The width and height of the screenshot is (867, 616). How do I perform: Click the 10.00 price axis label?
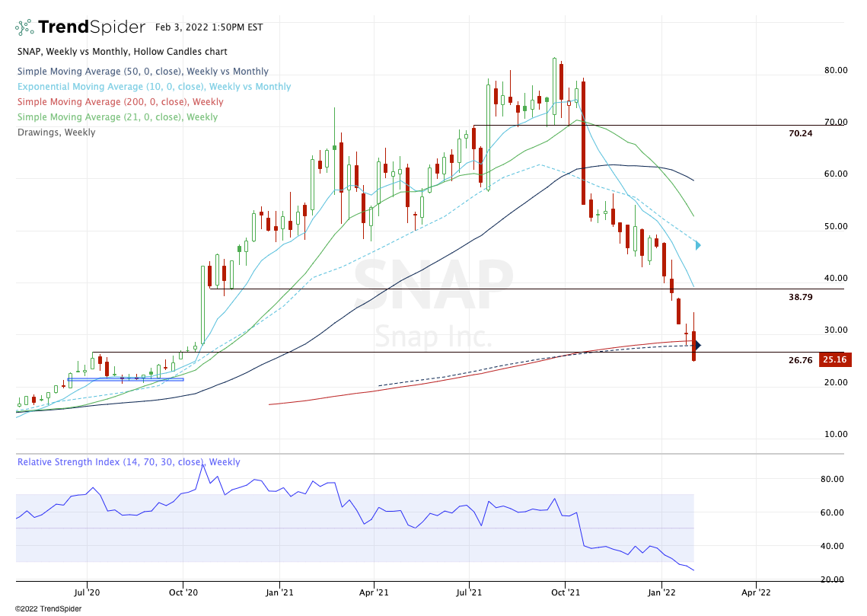(836, 434)
